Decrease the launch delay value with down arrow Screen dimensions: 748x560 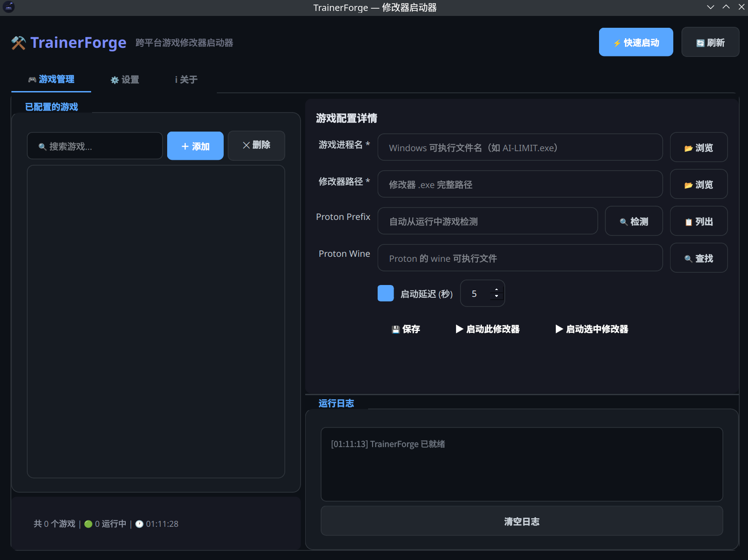click(497, 297)
